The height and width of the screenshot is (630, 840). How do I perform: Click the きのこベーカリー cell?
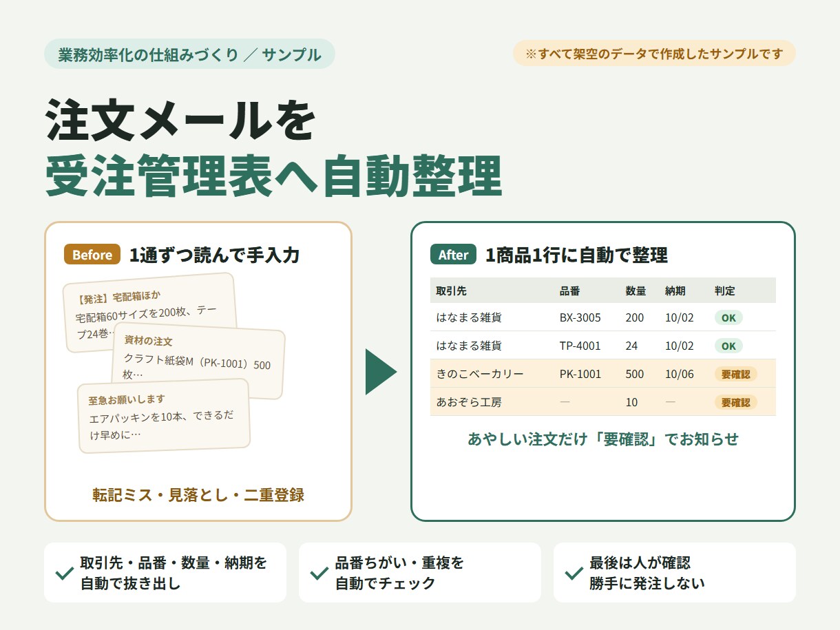[x=480, y=374]
